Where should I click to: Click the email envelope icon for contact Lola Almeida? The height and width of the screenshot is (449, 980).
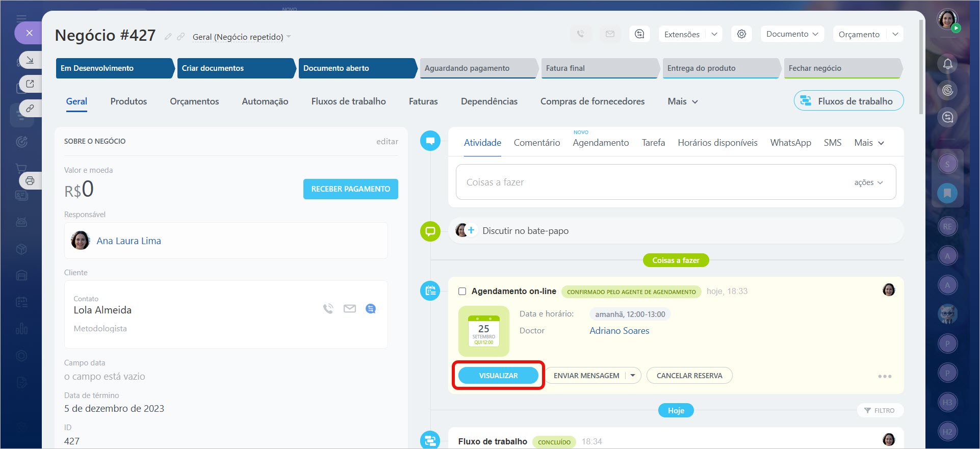click(349, 309)
